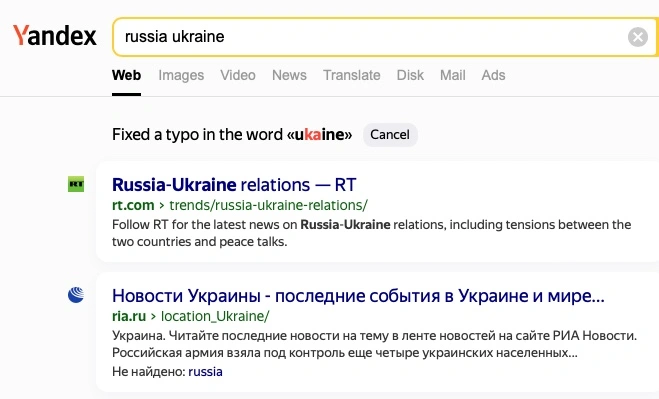Click the rt.com domain link

point(133,205)
